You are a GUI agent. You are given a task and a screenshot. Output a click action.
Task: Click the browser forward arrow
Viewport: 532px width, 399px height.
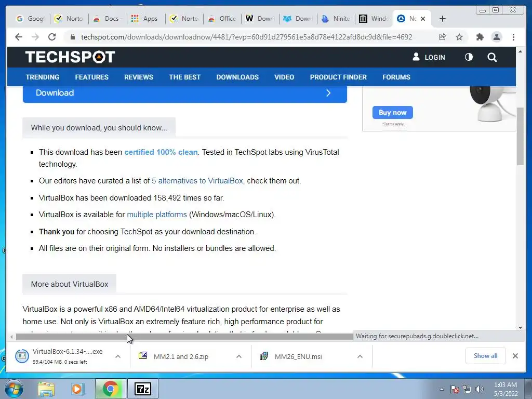pyautogui.click(x=35, y=37)
